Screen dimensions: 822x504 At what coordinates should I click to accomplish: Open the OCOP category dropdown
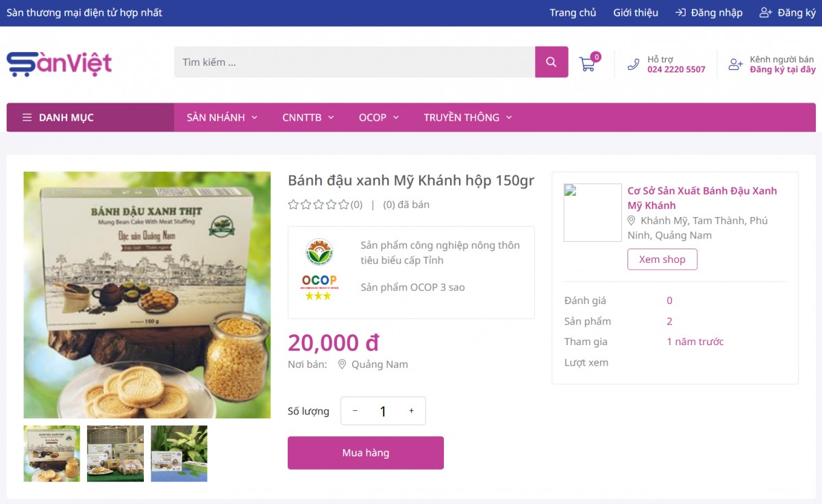click(x=378, y=116)
